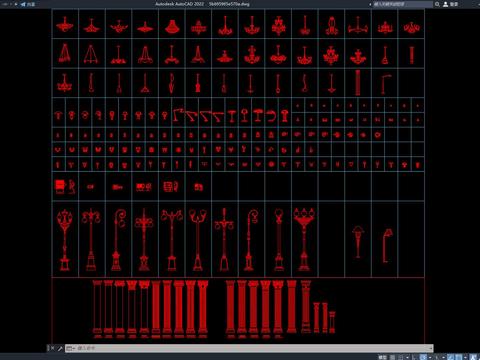Toggle polar tracking in the status bar

point(423,357)
